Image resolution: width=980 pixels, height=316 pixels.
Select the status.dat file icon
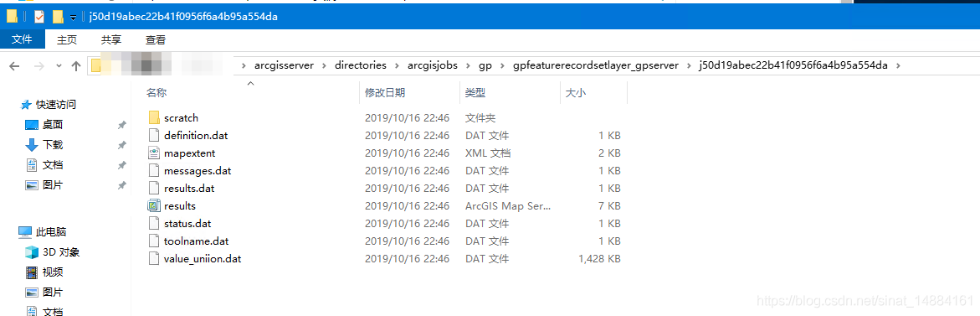pyautogui.click(x=154, y=224)
